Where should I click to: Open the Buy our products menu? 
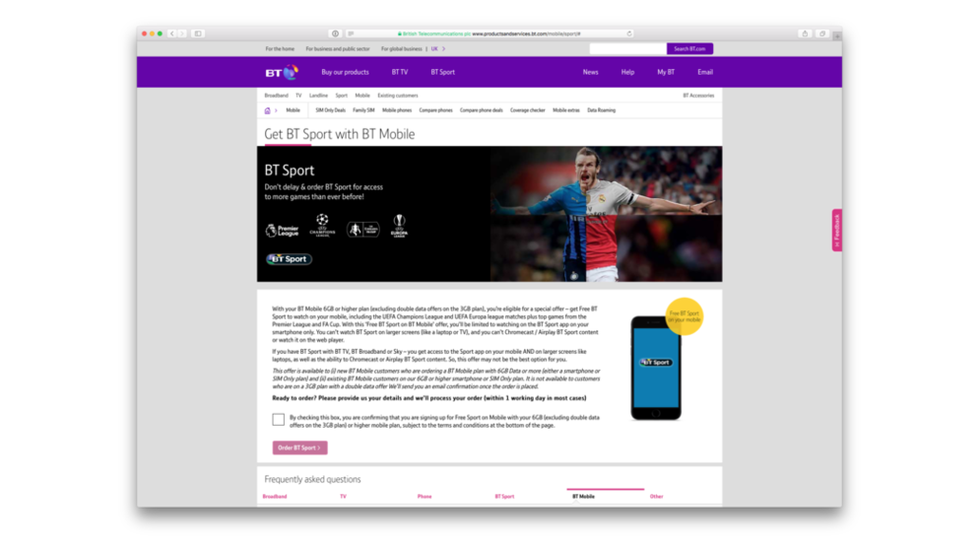(345, 73)
